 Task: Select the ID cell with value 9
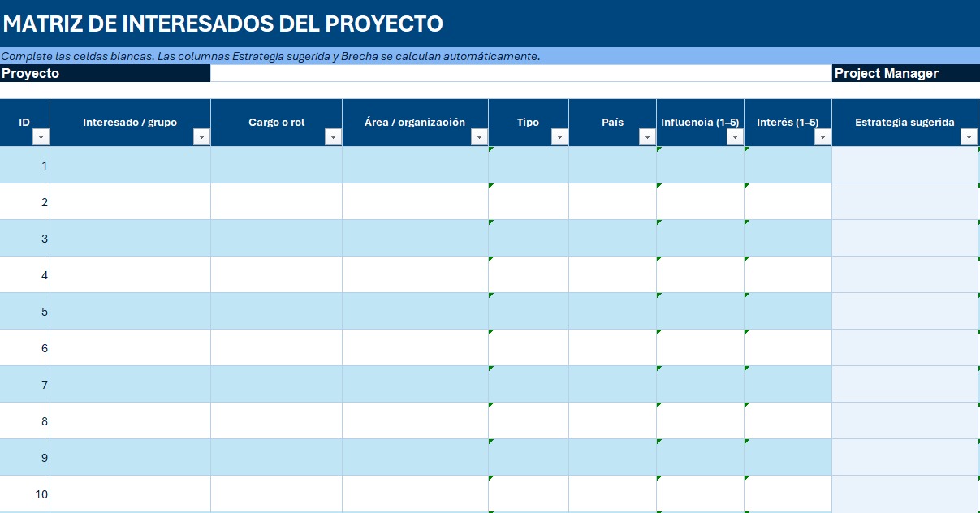(x=25, y=457)
